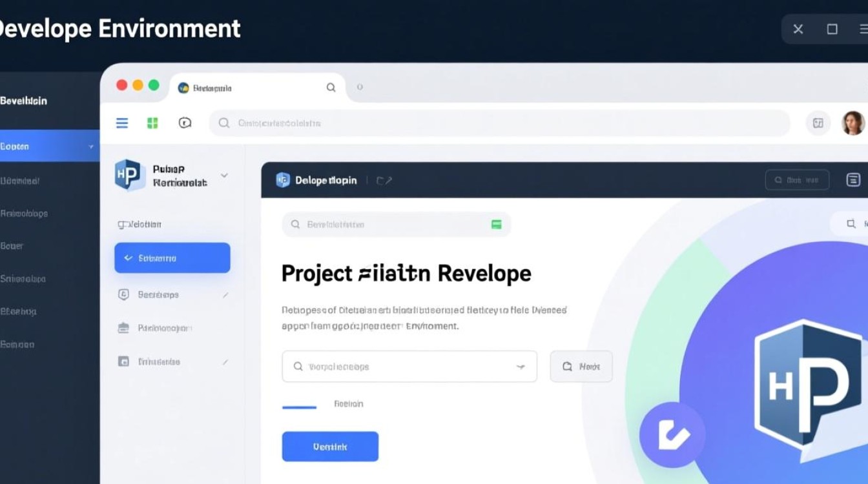The height and width of the screenshot is (484, 868).
Task: Click the green icon inside content search field
Action: pyautogui.click(x=496, y=225)
